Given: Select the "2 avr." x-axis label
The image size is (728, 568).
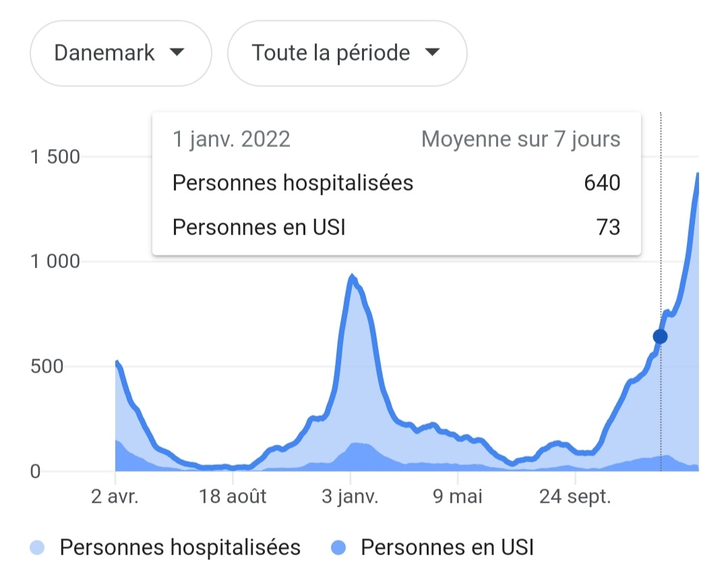Looking at the screenshot, I should click(115, 498).
